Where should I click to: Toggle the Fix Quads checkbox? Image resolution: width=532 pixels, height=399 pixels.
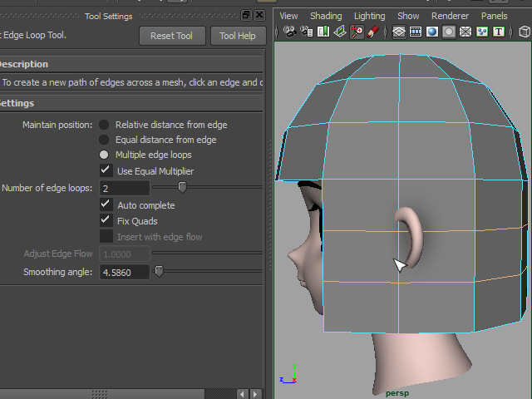106,220
